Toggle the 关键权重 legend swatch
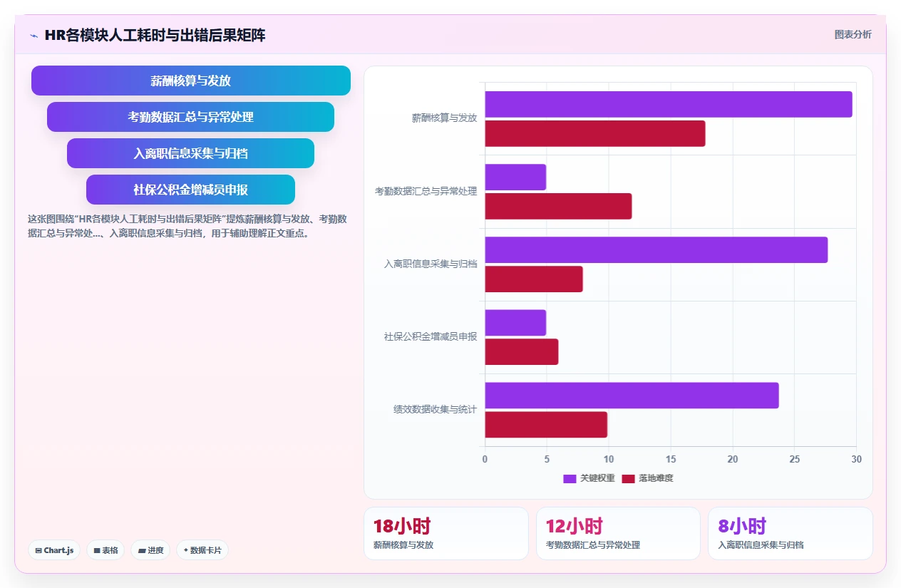This screenshot has width=901, height=588. (x=570, y=478)
